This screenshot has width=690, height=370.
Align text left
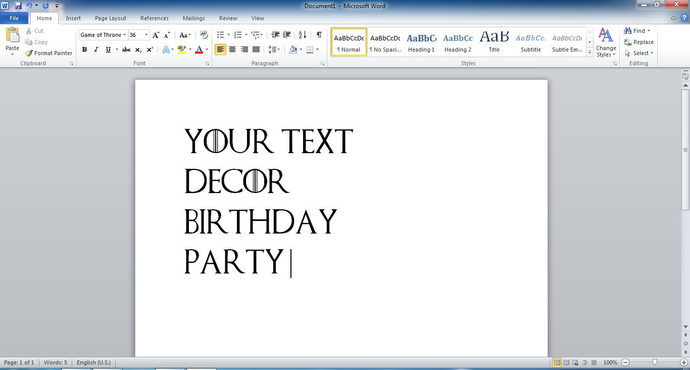point(220,50)
